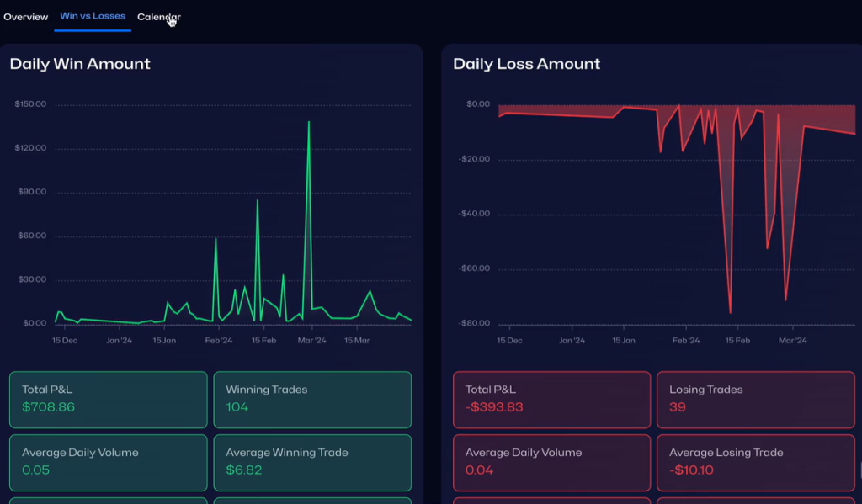Select the Losing Trades 39 card
This screenshot has width=862, height=504.
click(755, 399)
